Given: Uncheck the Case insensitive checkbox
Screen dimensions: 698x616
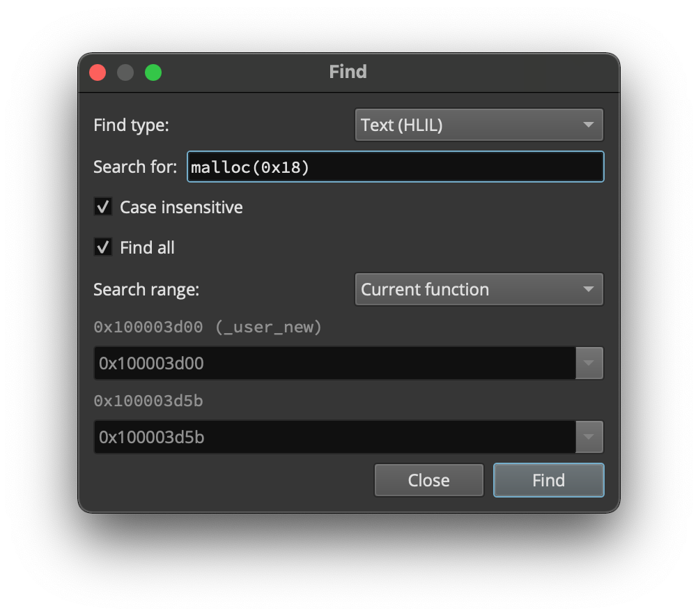Looking at the screenshot, I should point(102,206).
